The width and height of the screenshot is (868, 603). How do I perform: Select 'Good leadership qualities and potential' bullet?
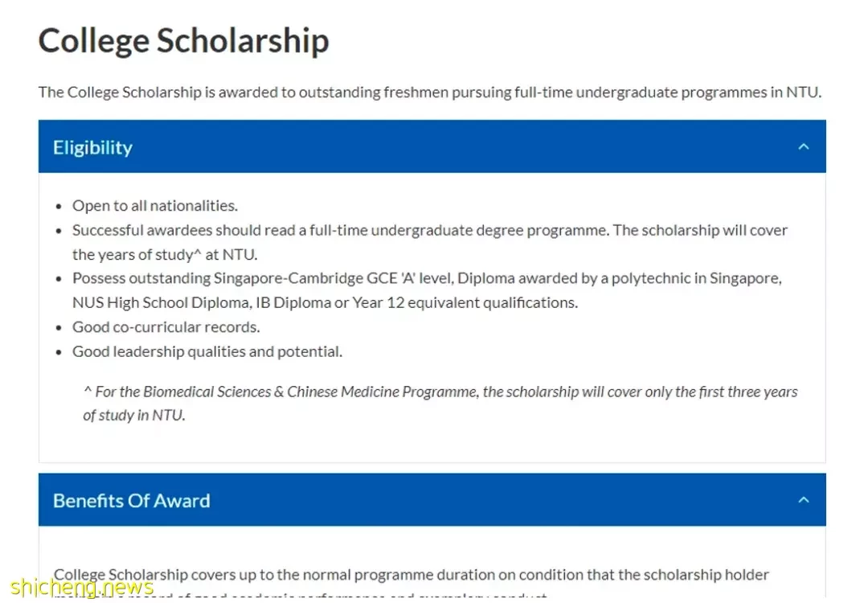[x=207, y=351]
